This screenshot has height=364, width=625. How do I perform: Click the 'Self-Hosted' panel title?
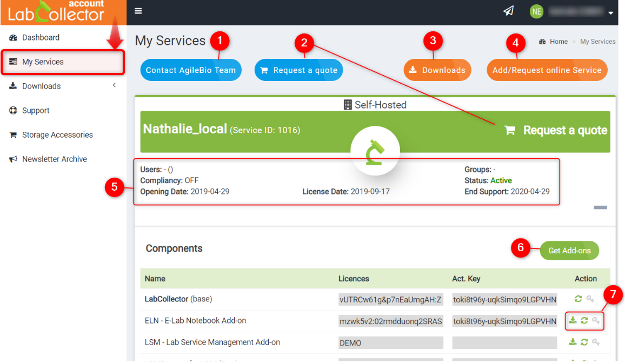click(x=375, y=105)
